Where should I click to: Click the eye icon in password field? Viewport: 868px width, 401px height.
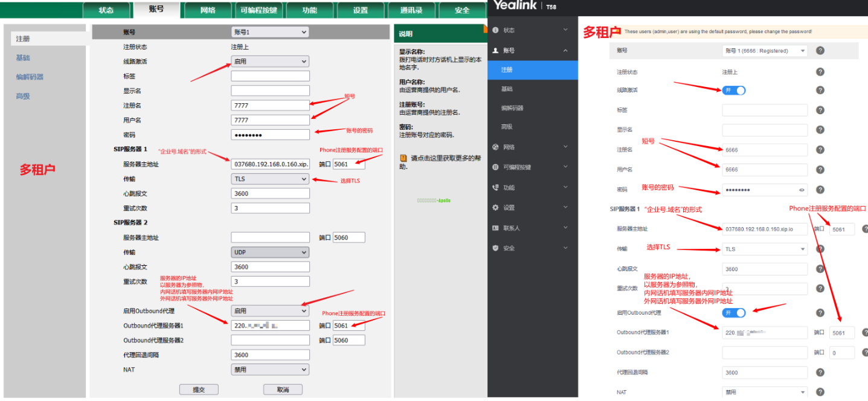[x=802, y=190]
